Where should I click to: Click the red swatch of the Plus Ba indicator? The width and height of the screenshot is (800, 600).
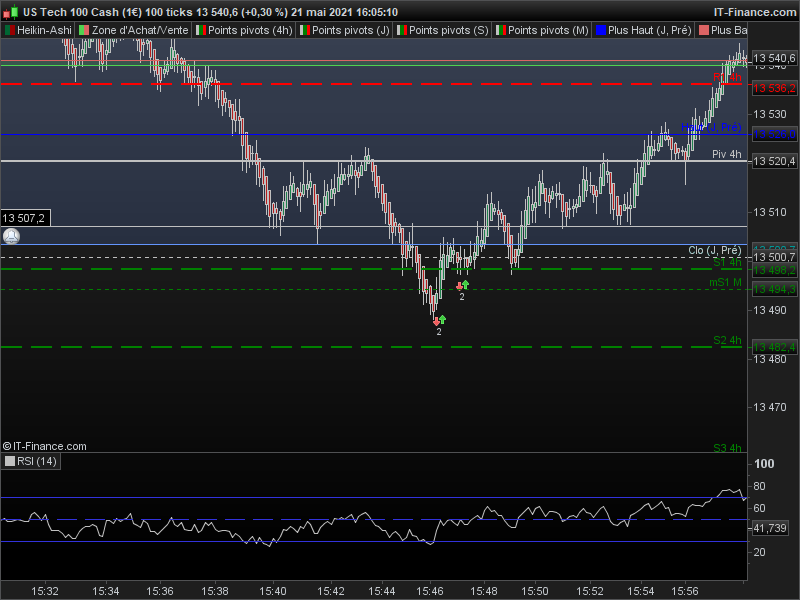(704, 30)
